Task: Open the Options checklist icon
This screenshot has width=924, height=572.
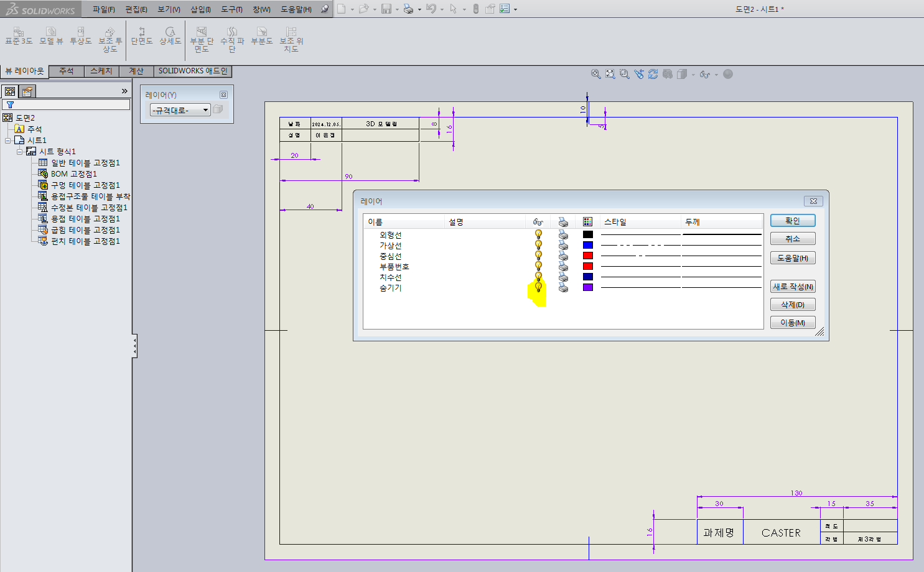Action: coord(505,9)
